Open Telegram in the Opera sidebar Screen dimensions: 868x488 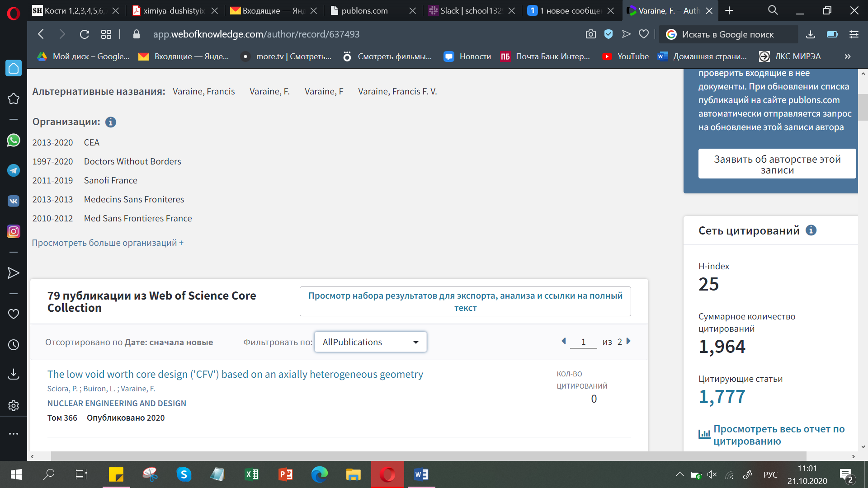pyautogui.click(x=14, y=170)
